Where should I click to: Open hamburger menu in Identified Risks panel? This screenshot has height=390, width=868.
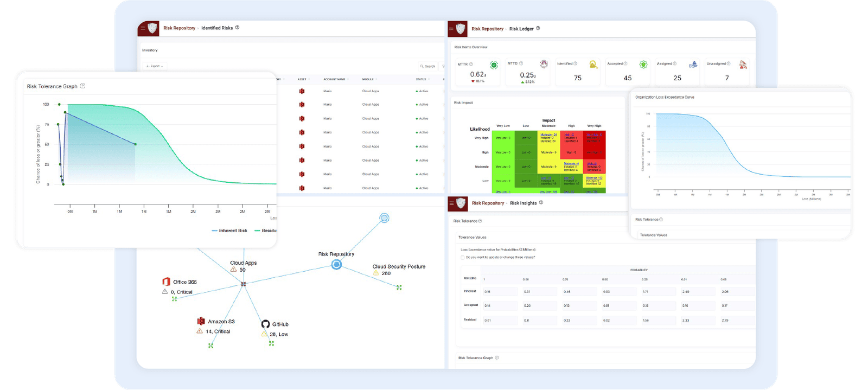[143, 28]
